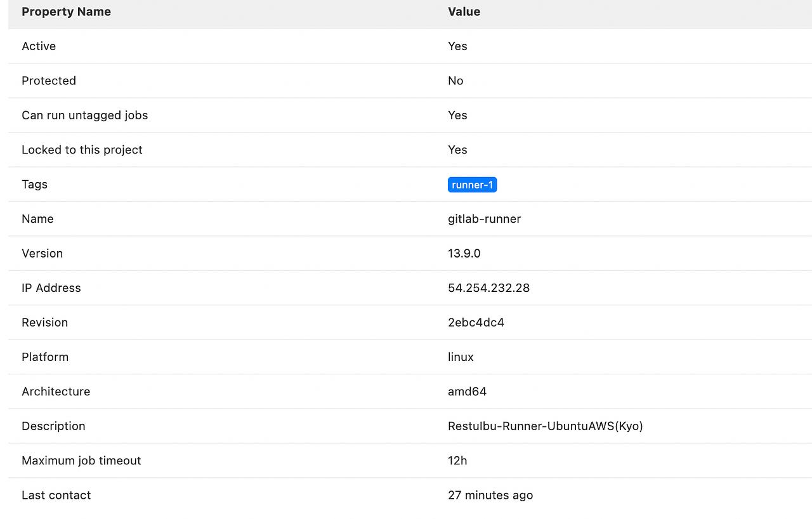This screenshot has width=812, height=519.
Task: Select the Last contact row
Action: (x=56, y=495)
